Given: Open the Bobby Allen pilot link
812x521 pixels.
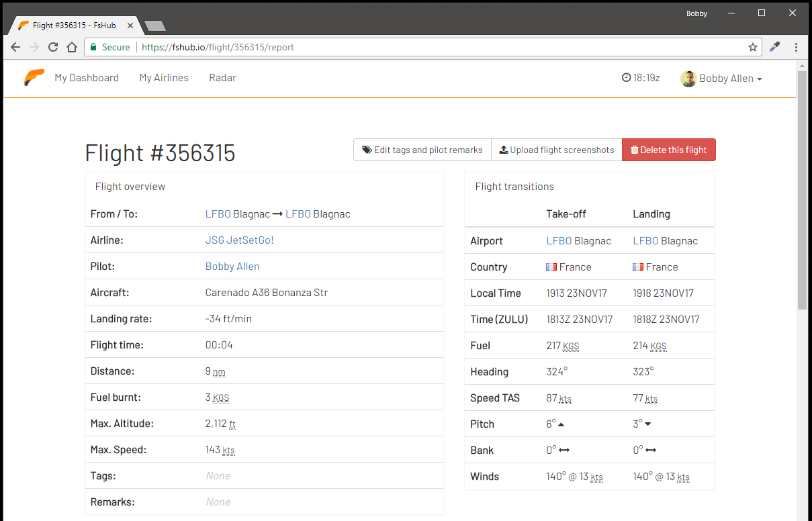Looking at the screenshot, I should pyautogui.click(x=232, y=267).
